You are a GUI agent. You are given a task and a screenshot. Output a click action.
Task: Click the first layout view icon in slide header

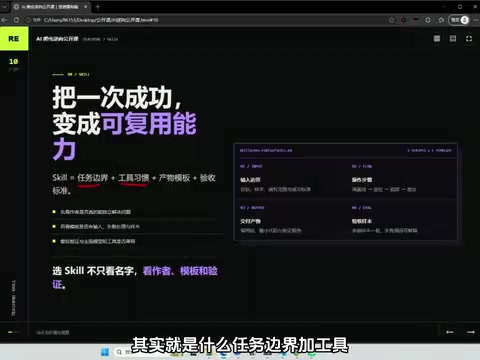tap(437, 39)
